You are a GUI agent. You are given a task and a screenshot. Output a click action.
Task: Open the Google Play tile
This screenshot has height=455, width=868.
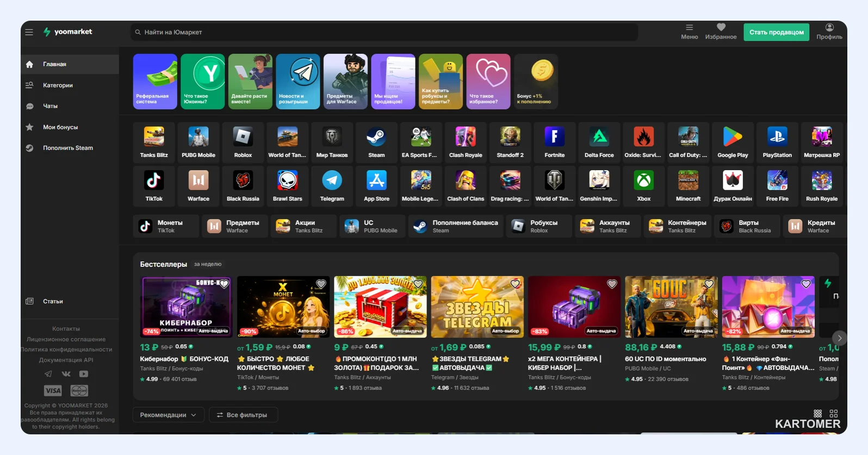coord(733,142)
